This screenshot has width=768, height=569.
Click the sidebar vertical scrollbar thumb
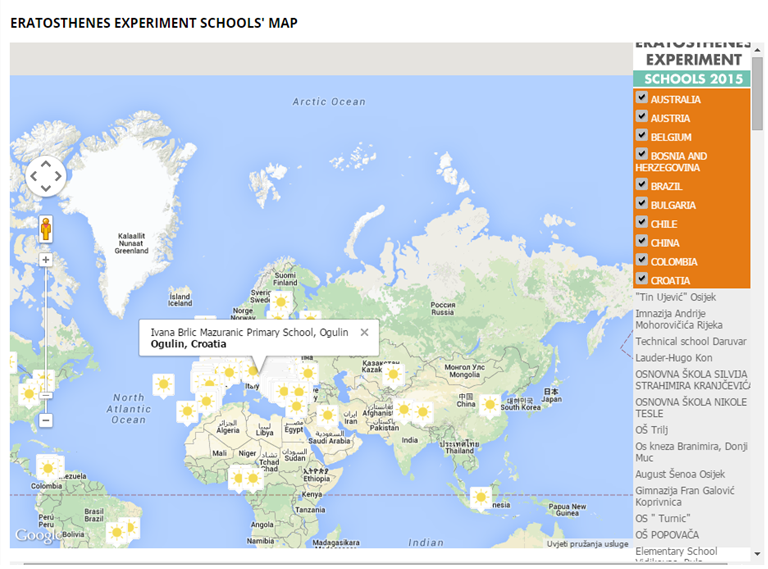pyautogui.click(x=757, y=93)
